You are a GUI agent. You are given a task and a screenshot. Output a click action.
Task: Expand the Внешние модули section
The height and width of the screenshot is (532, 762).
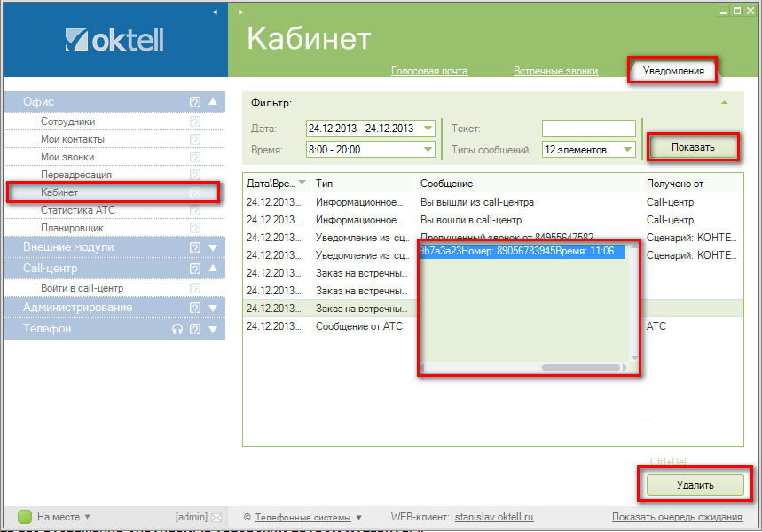212,247
